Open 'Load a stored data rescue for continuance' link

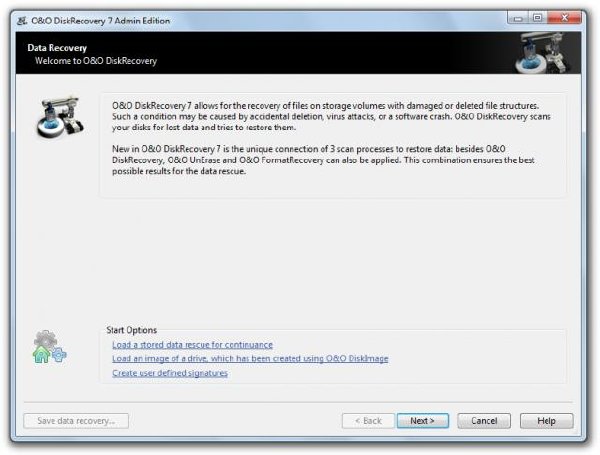[192, 345]
